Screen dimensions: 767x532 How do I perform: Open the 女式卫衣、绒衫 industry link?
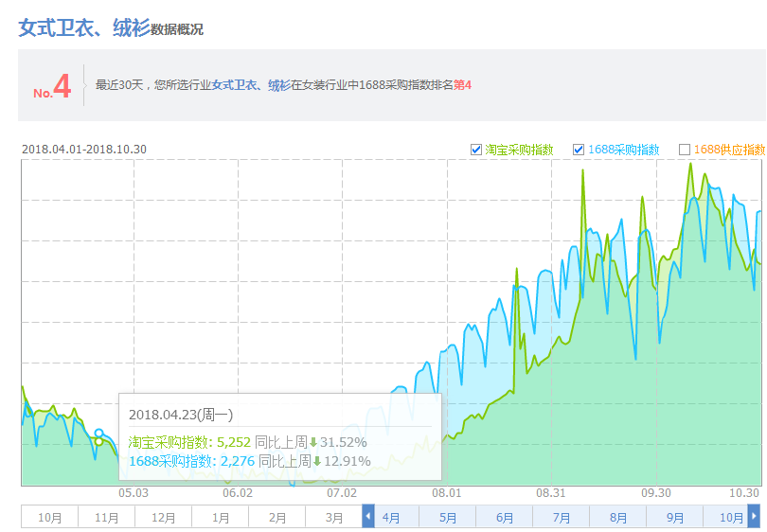coord(251,85)
